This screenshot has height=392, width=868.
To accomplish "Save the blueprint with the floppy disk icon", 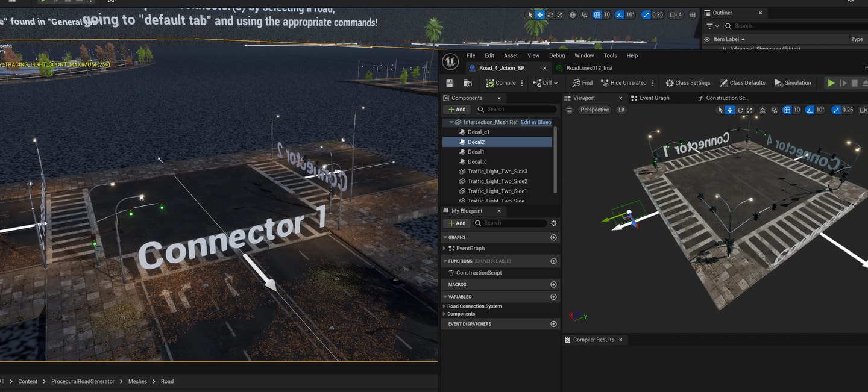I will click(450, 83).
